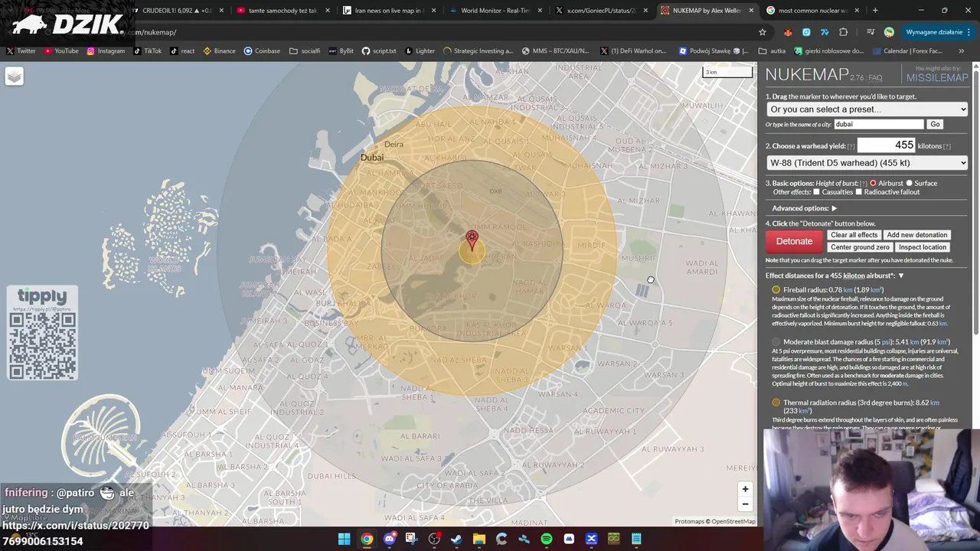Zoom in using the map plus button
The image size is (980, 551).
click(745, 489)
